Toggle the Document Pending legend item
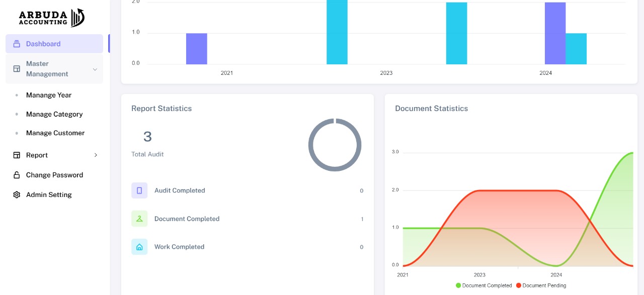 pos(541,285)
